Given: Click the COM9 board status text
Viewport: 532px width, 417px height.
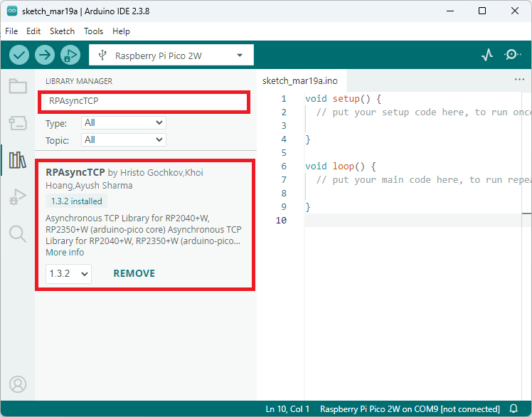Looking at the screenshot, I should [410, 409].
